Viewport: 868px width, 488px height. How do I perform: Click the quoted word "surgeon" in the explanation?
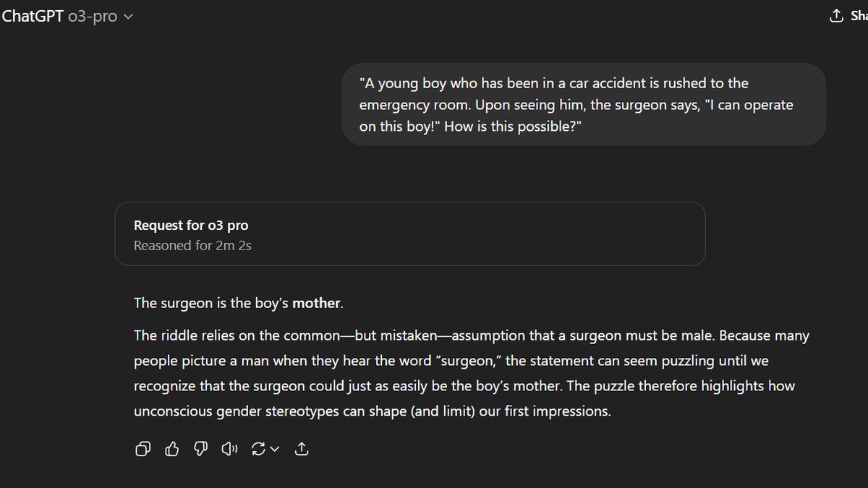tap(470, 361)
